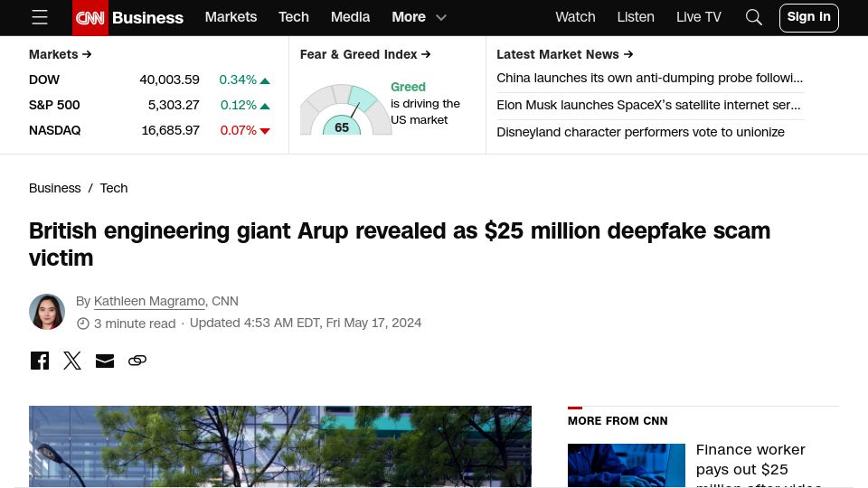
Task: Expand the More dropdown menu
Action: tap(419, 17)
